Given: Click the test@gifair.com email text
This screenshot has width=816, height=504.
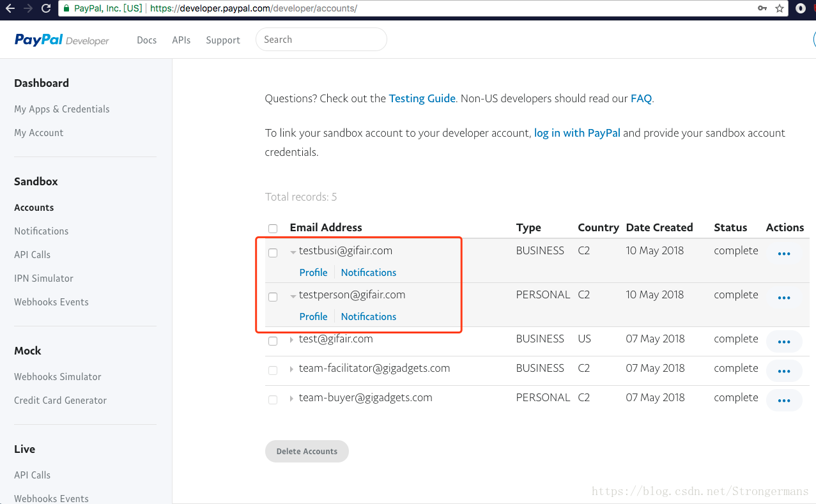Looking at the screenshot, I should tap(336, 339).
